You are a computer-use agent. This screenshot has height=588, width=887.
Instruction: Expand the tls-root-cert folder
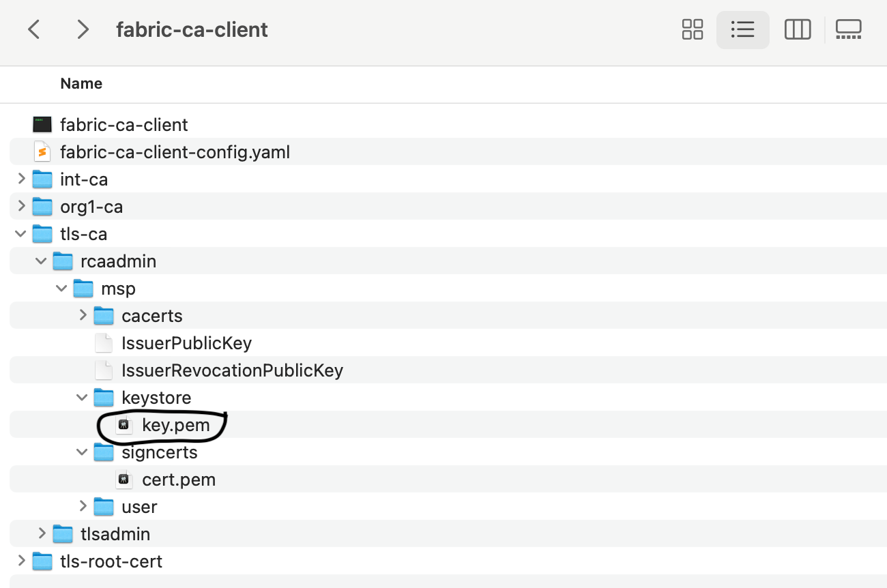(x=21, y=561)
